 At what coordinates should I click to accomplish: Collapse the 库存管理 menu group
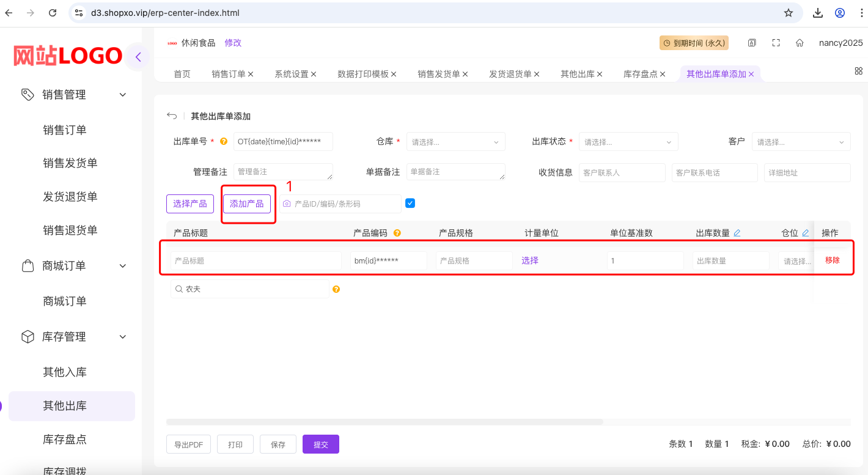pyautogui.click(x=123, y=337)
